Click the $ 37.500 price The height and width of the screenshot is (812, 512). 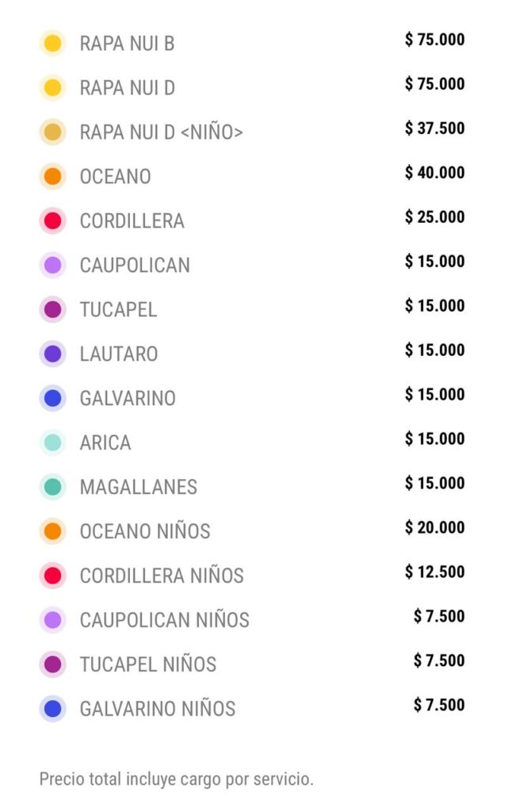435,128
